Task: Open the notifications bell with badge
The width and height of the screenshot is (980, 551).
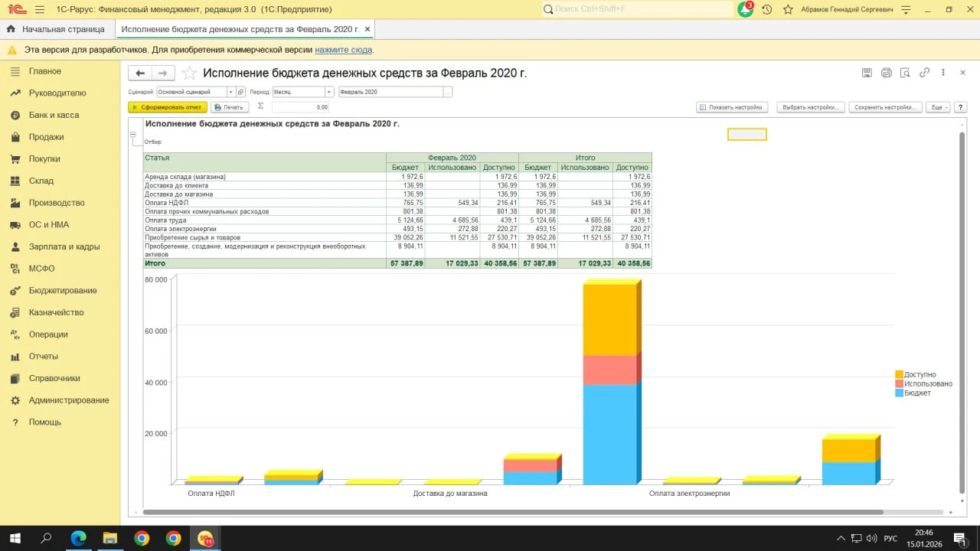Action: tap(745, 9)
